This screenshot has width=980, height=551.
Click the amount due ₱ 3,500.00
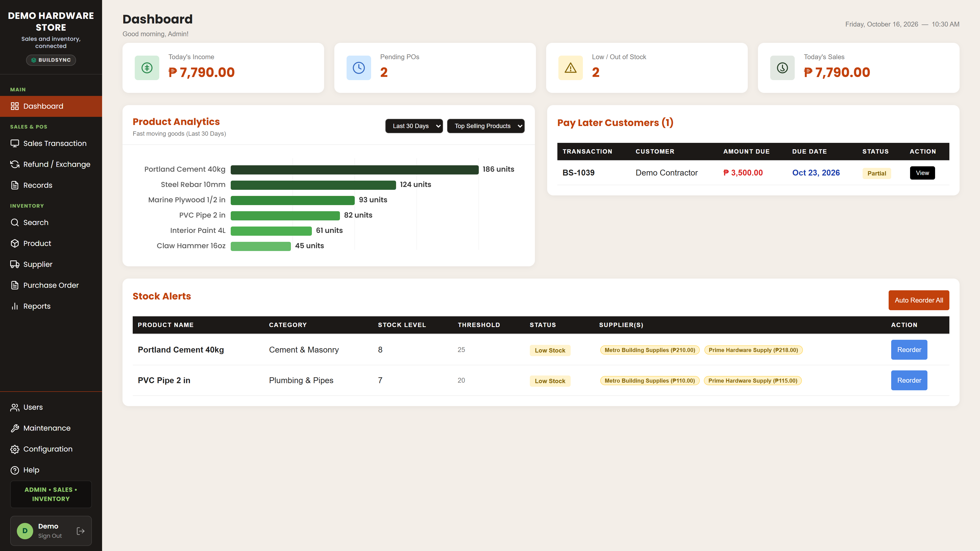pyautogui.click(x=743, y=173)
